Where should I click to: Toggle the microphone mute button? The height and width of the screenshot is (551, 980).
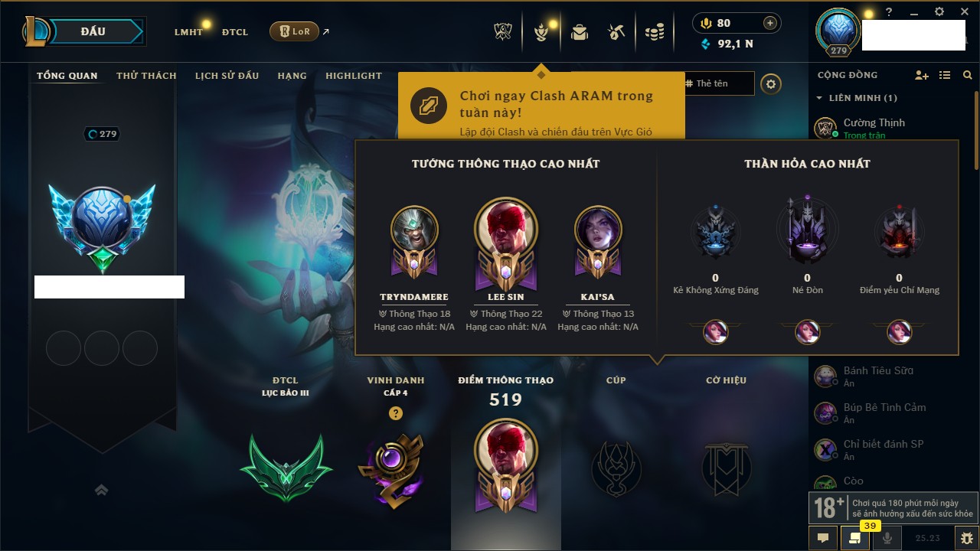tap(887, 538)
